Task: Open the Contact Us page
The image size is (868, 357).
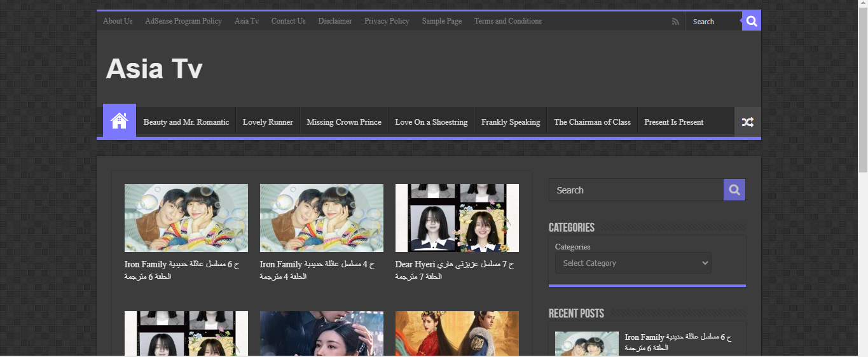Action: point(289,21)
